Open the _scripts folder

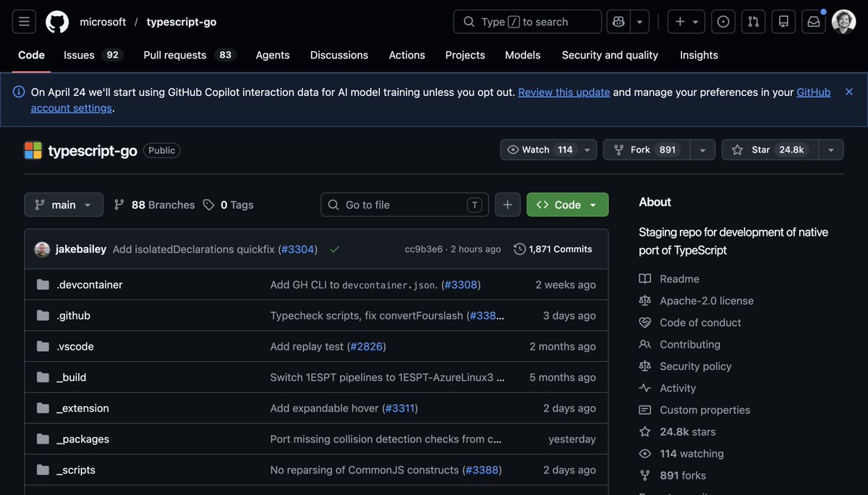[x=76, y=470]
